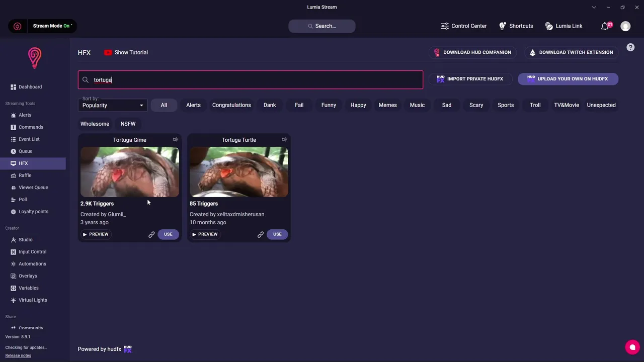Show the YouTube tutorial

[126, 52]
